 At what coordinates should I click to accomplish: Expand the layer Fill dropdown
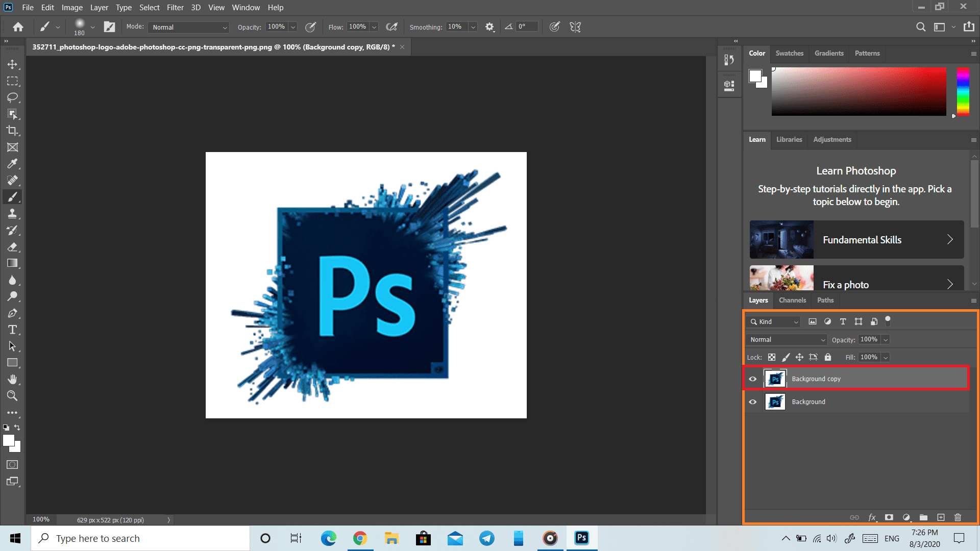point(886,357)
